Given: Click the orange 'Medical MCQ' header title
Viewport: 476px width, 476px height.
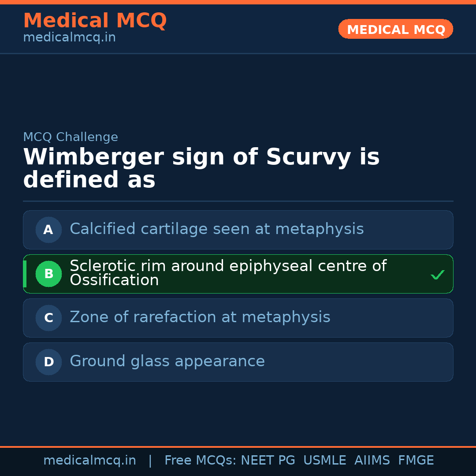Looking at the screenshot, I should 95,21.
